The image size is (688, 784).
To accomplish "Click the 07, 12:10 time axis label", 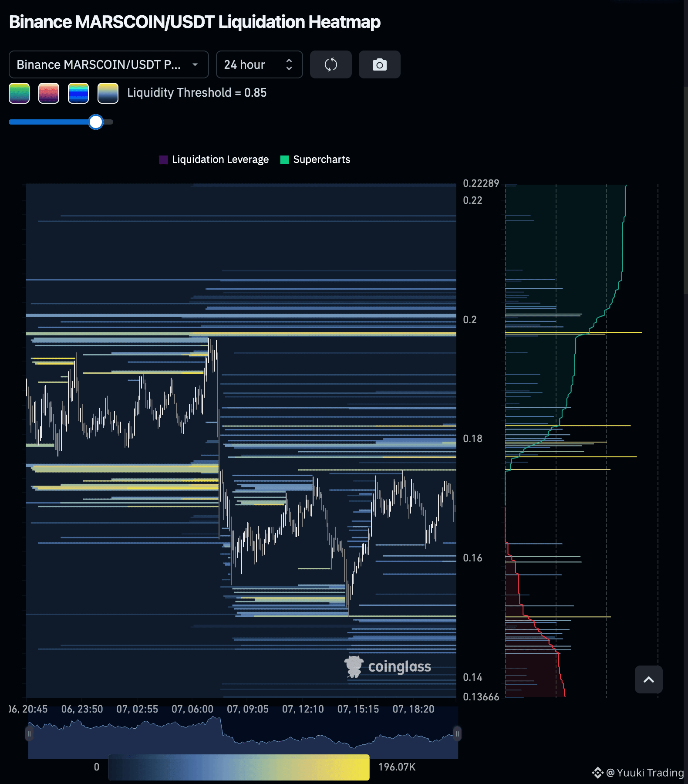I will click(x=303, y=709).
